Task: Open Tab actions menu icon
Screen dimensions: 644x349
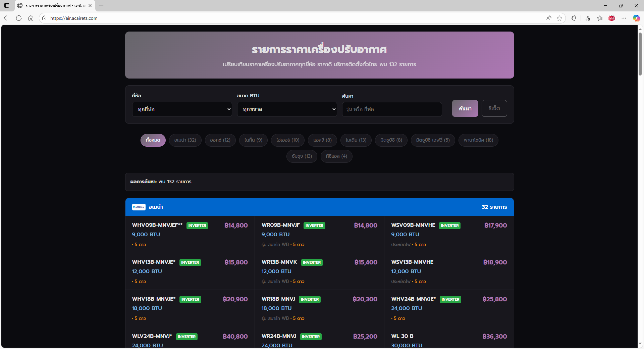Action: [7, 5]
